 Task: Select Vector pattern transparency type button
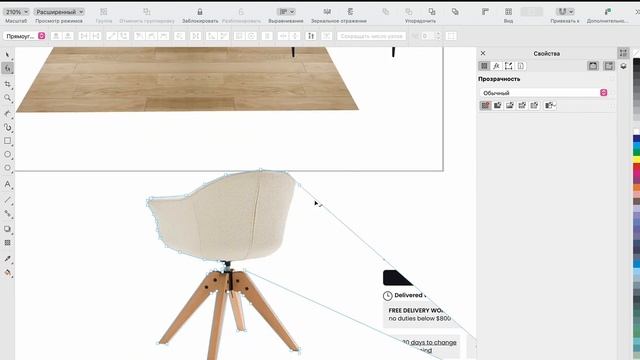522,105
